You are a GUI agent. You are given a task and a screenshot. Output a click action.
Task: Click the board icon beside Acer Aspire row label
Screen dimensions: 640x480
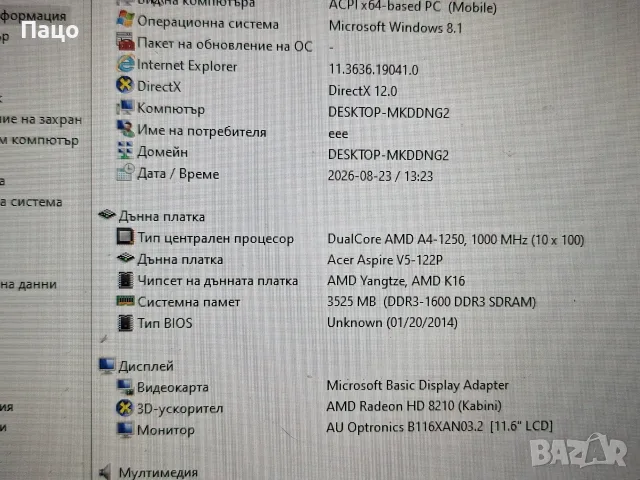[x=125, y=258]
